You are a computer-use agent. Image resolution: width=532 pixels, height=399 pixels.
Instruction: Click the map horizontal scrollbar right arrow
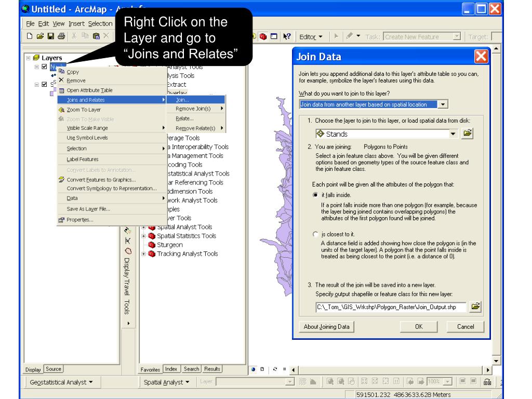pos(487,370)
